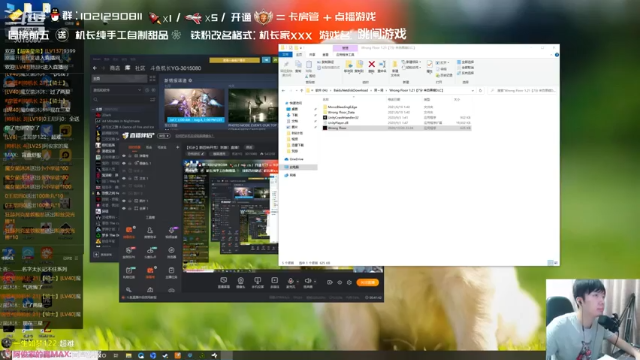640x360 pixels.
Task: Open the Steam Community tab
Action: 140,68
